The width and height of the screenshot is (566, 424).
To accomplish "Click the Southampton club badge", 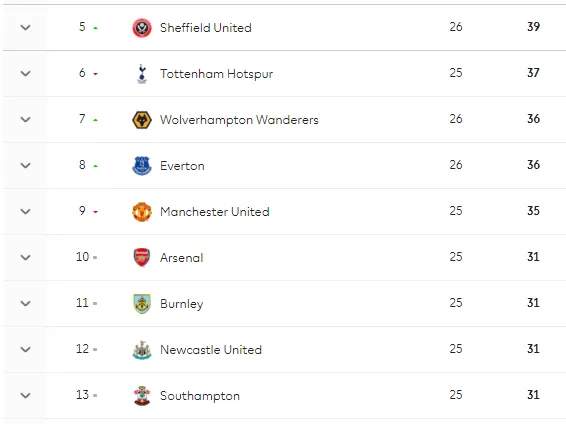I will click(142, 396).
